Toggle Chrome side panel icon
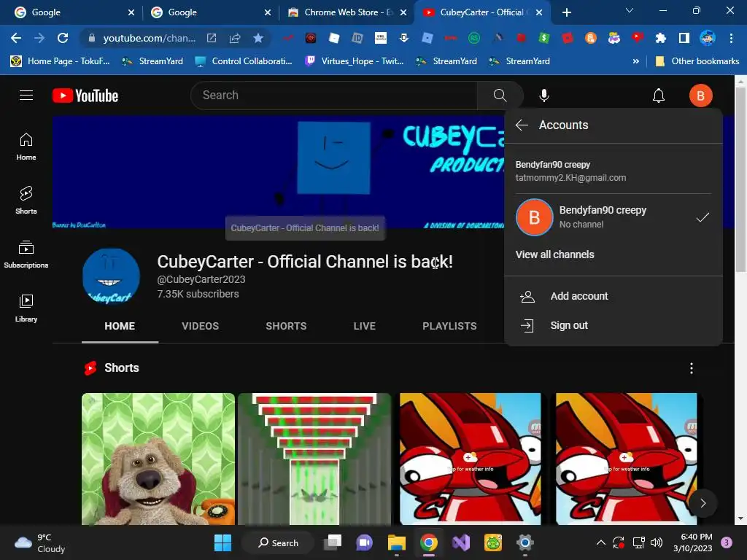 click(684, 38)
